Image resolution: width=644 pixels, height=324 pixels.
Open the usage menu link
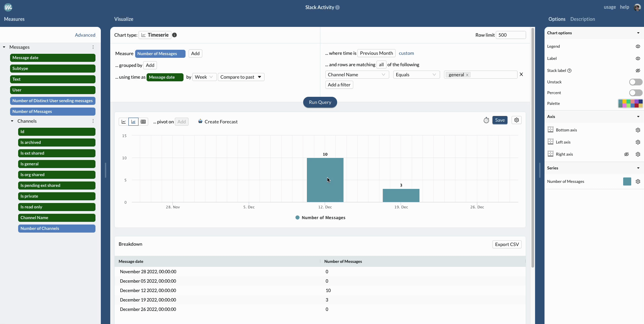pos(610,7)
